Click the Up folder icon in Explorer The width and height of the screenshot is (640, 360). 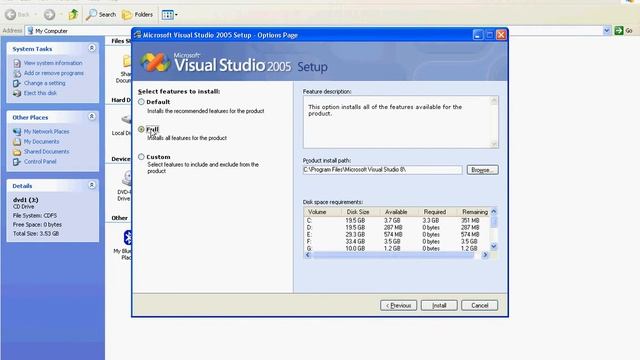73,15
